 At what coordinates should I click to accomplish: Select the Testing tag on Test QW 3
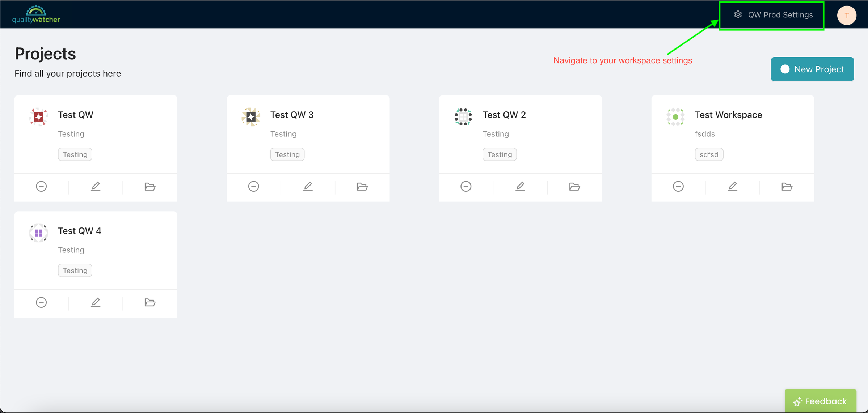pyautogui.click(x=288, y=154)
